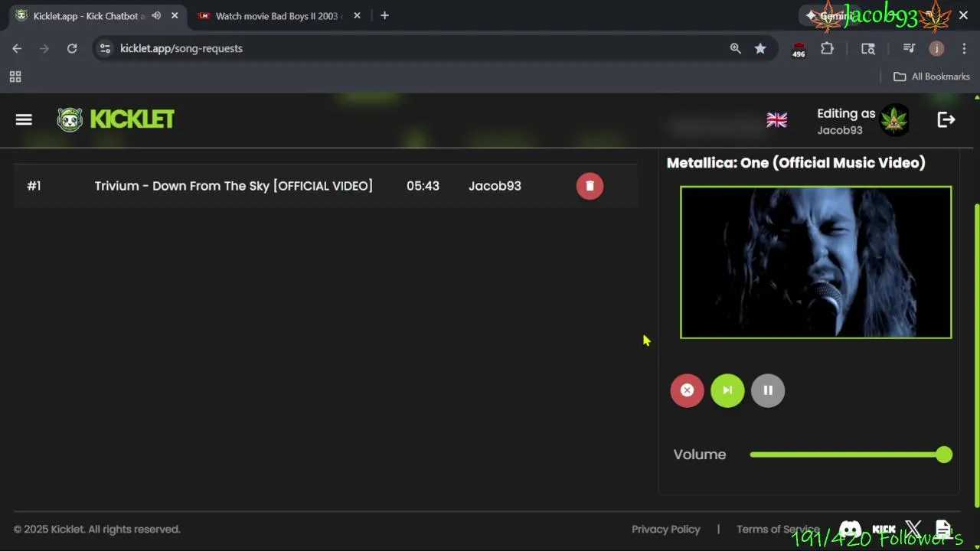Adjust the Volume slider
This screenshot has height=551, width=980.
(x=851, y=455)
